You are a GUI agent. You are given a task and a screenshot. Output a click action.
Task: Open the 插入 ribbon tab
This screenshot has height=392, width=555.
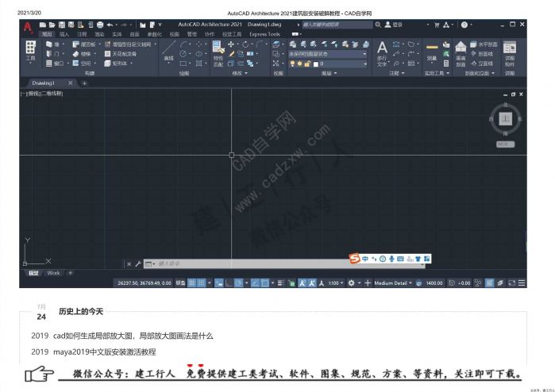(x=64, y=34)
